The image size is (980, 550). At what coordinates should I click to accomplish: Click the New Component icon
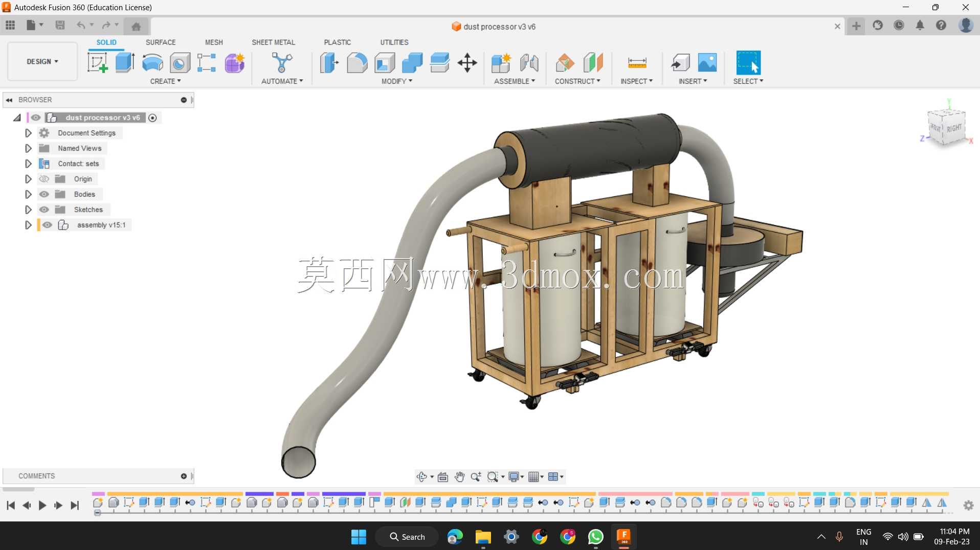501,63
